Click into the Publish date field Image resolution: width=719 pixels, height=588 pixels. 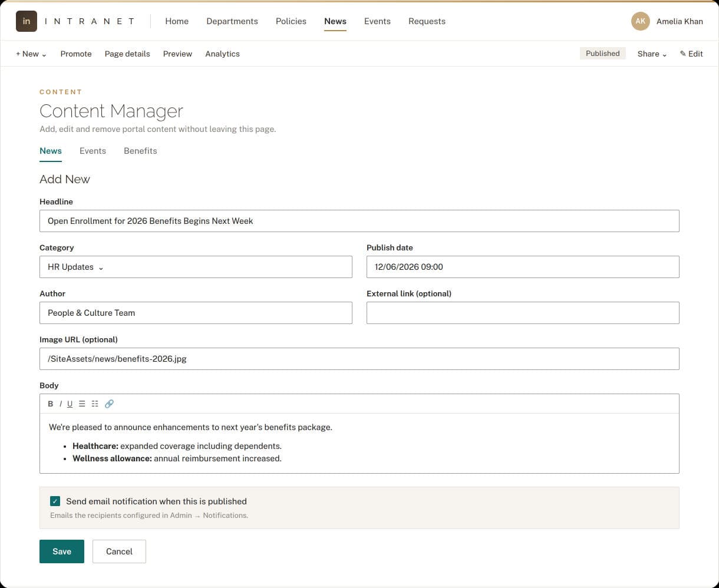(523, 267)
